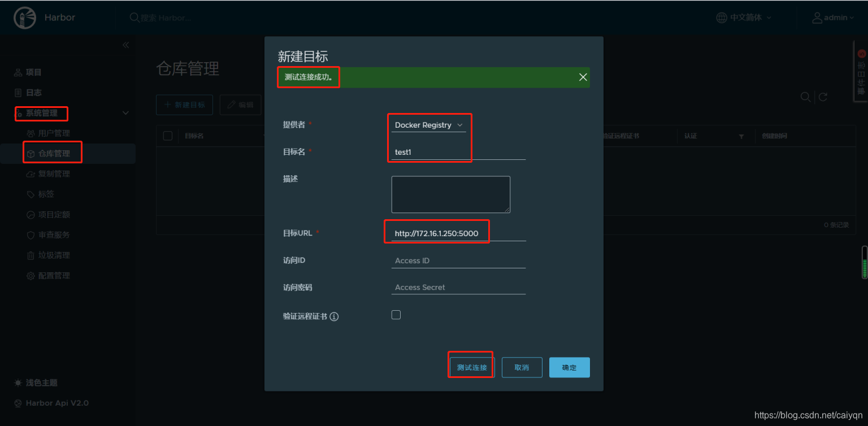Image resolution: width=868 pixels, height=426 pixels.
Task: Click the 复制管理 cloud icon
Action: click(31, 174)
